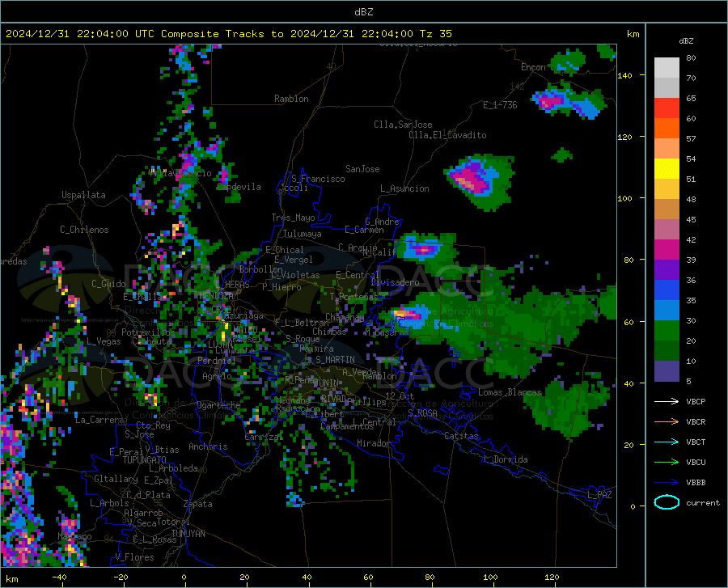Click the 'current' legend label
The height and width of the screenshot is (588, 728).
(703, 502)
